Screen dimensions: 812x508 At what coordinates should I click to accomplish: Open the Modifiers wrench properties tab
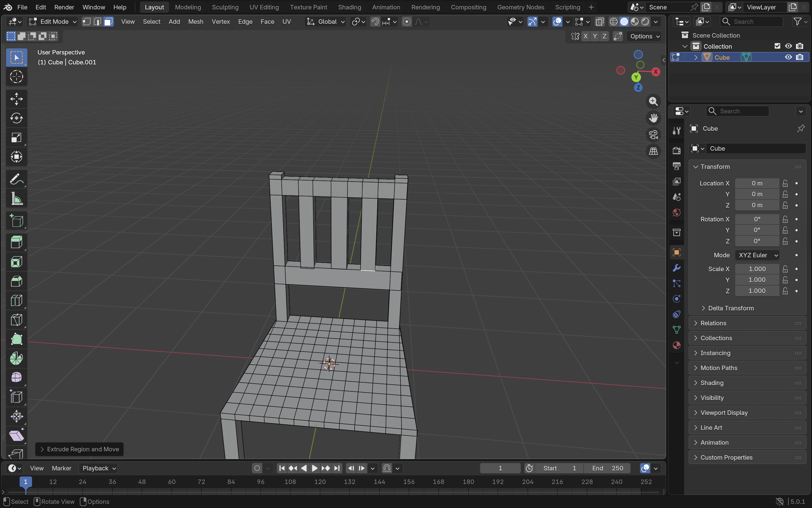[x=676, y=268]
